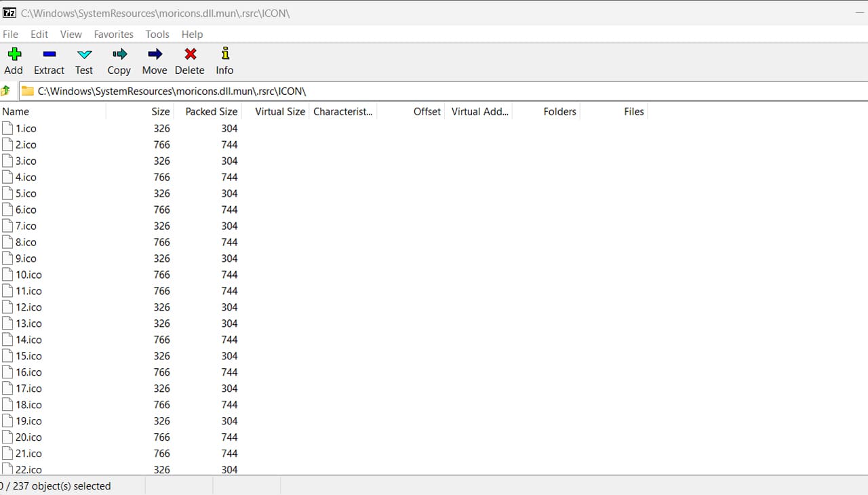
Task: Select the 2.ico file row
Action: click(x=121, y=144)
